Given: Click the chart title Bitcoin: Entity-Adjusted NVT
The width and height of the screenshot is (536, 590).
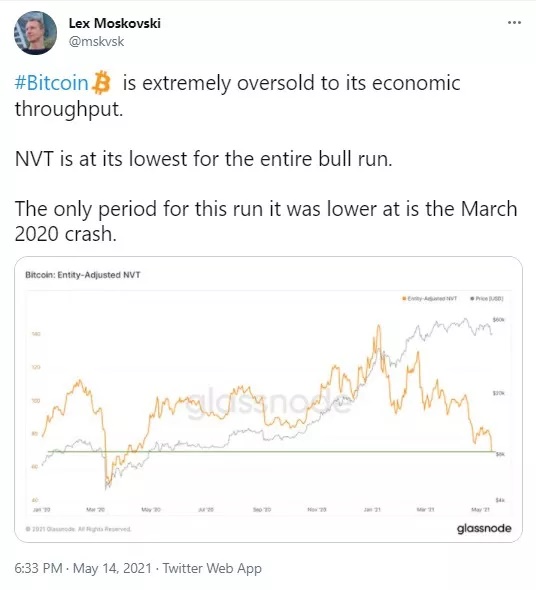Looking at the screenshot, I should [83, 275].
